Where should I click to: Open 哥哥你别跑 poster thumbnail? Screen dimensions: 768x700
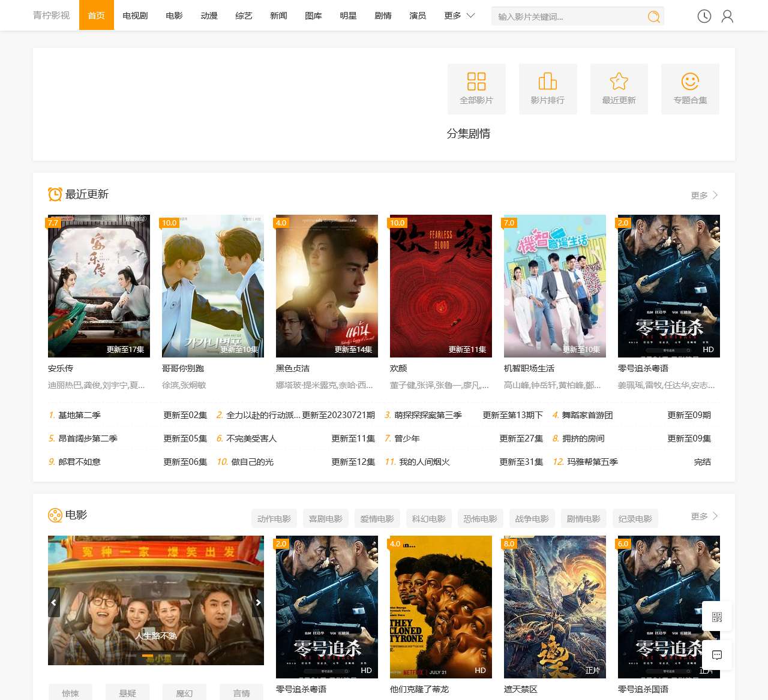(213, 286)
